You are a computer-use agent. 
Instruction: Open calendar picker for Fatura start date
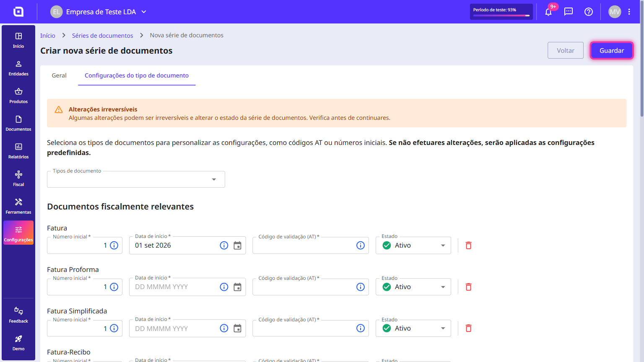tap(237, 246)
